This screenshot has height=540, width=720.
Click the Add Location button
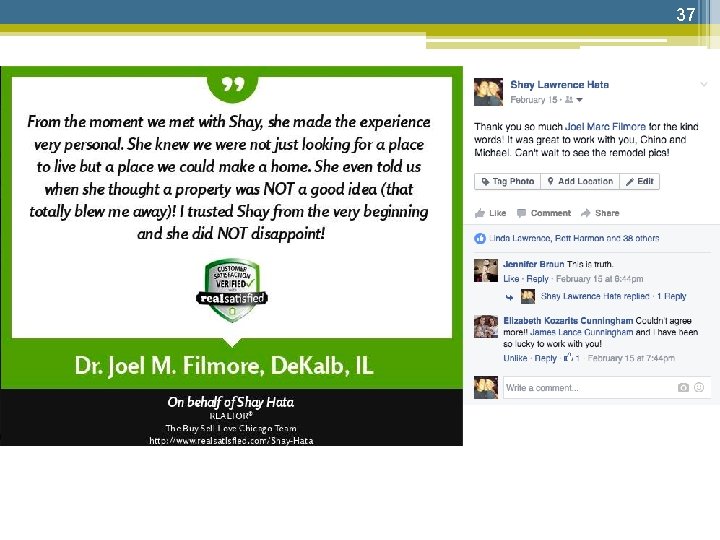(580, 181)
